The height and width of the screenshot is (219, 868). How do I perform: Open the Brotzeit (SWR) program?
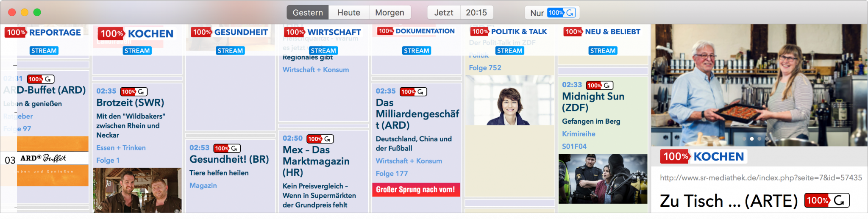(130, 103)
